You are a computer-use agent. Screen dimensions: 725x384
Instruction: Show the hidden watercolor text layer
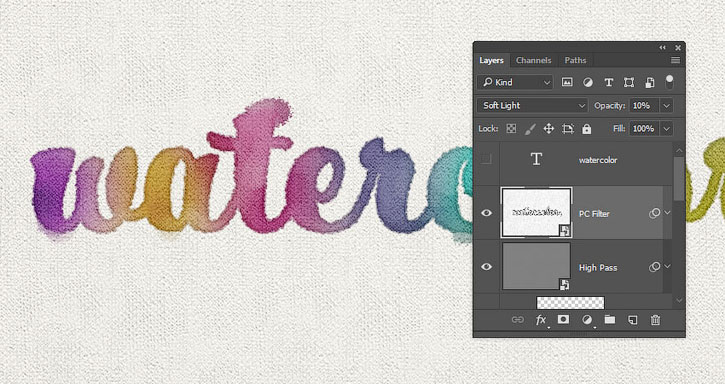pyautogui.click(x=486, y=159)
